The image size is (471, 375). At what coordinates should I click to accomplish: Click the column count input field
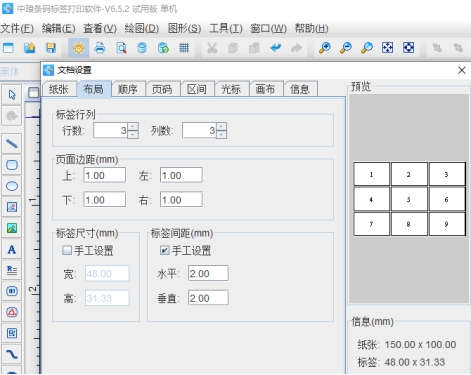click(x=200, y=130)
